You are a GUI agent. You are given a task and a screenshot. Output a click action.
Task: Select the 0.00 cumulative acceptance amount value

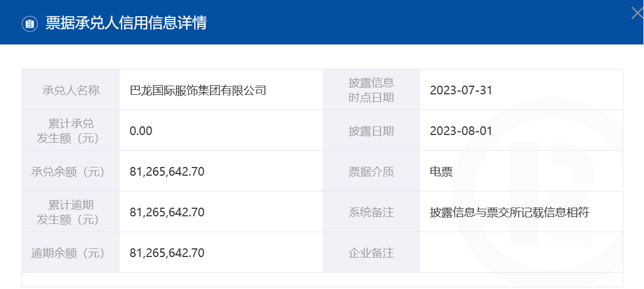pos(141,131)
